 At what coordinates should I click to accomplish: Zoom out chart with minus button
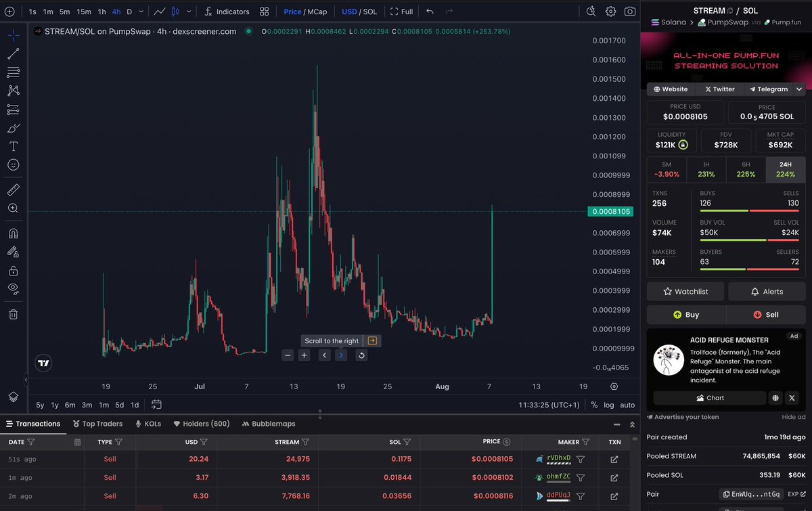click(288, 355)
